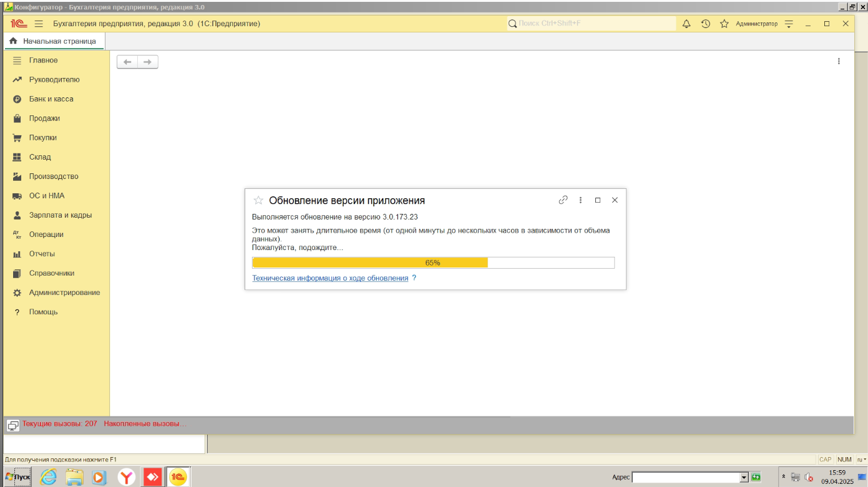Click the Текущие вызовы: 207 text
Screen dimensions: 868x487
point(60,424)
